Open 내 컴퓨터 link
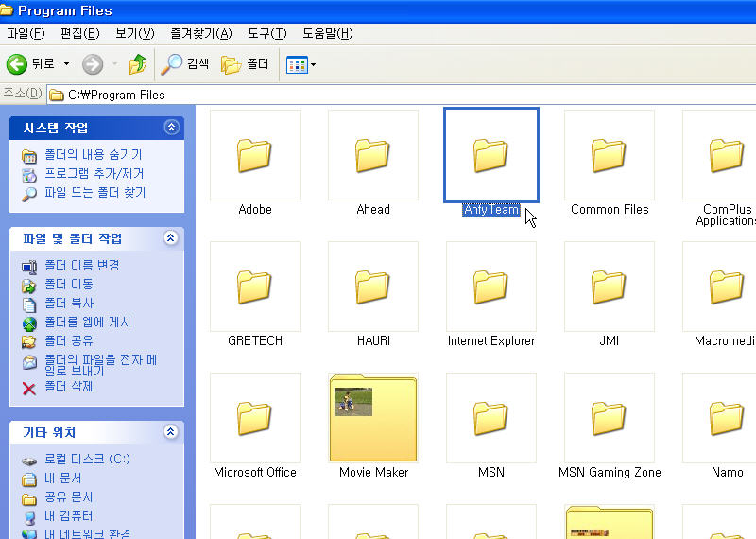 coord(68,516)
